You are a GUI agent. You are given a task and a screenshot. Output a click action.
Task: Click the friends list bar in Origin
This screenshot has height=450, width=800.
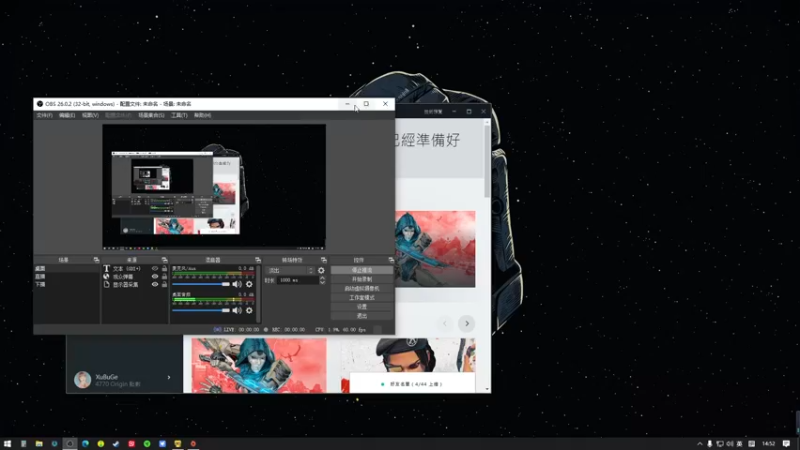click(412, 384)
